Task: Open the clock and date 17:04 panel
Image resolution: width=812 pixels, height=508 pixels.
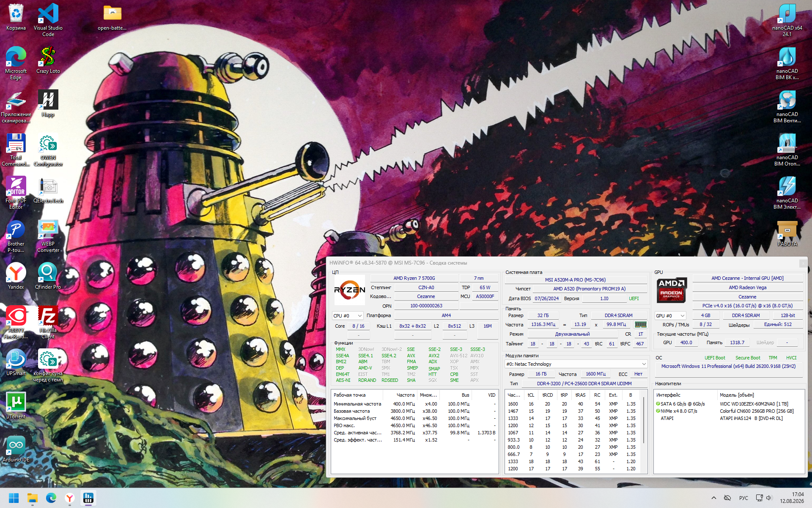Action: point(792,498)
